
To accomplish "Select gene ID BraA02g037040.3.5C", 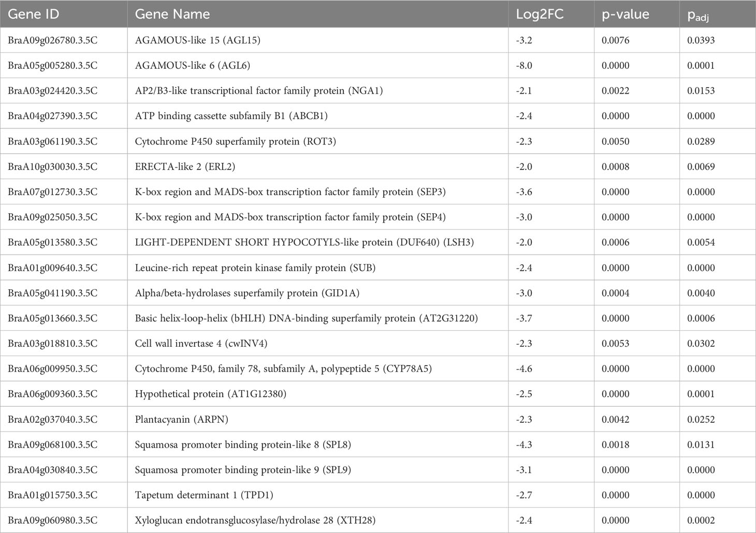I will point(52,420).
